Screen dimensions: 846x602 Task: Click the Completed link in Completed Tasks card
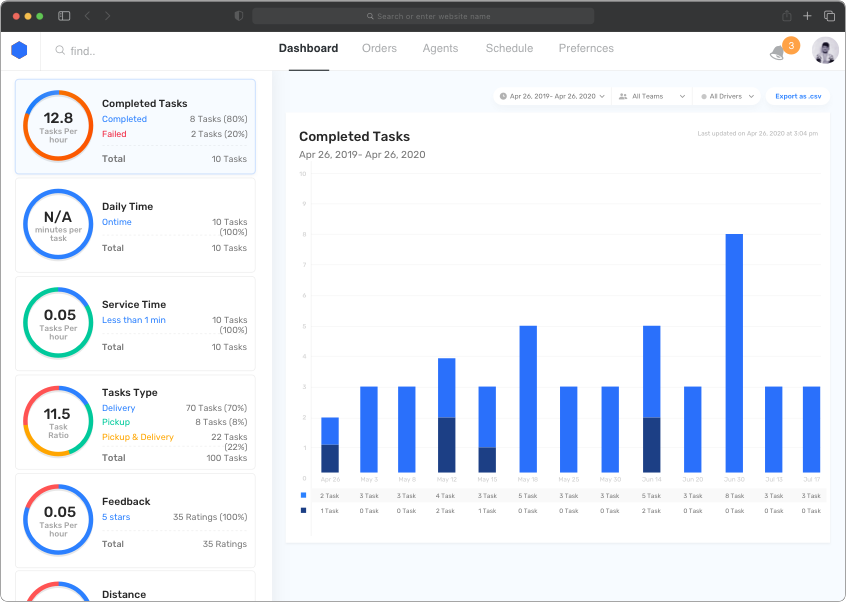coord(124,119)
